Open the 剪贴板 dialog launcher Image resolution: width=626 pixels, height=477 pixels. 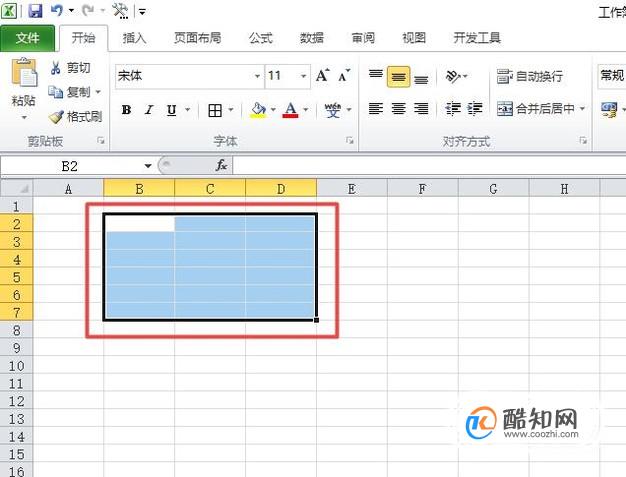tap(101, 141)
